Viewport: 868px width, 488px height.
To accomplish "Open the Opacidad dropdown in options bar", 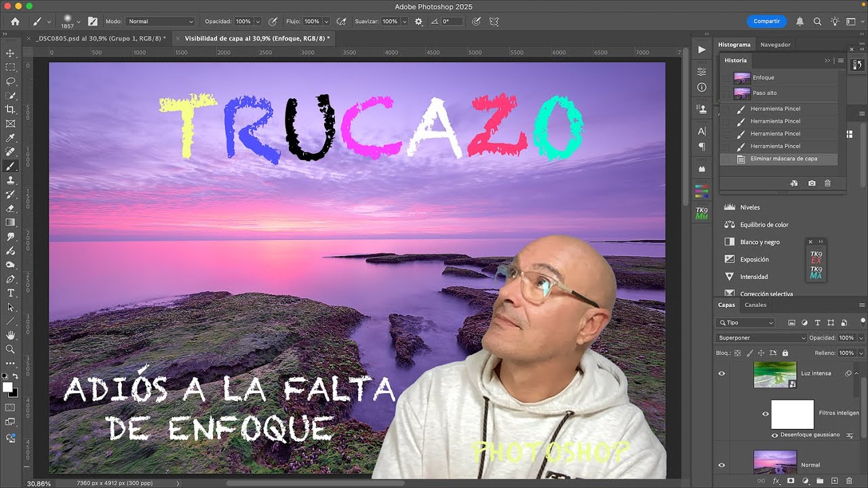I will coord(258,22).
